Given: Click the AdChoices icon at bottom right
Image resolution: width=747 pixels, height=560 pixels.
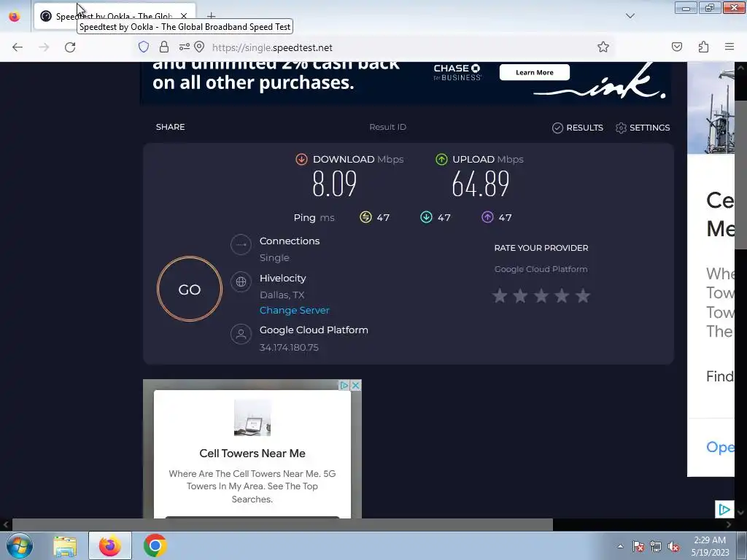Looking at the screenshot, I should click(x=724, y=510).
